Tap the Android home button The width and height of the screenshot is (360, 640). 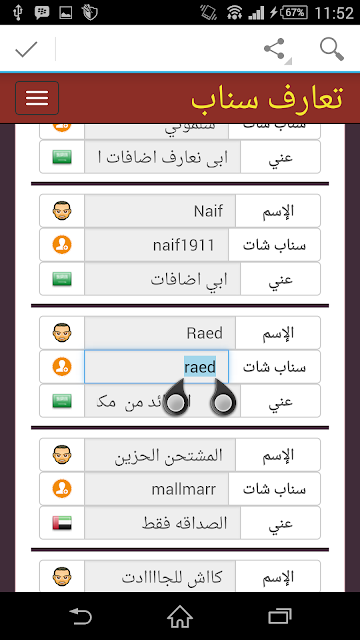180,617
